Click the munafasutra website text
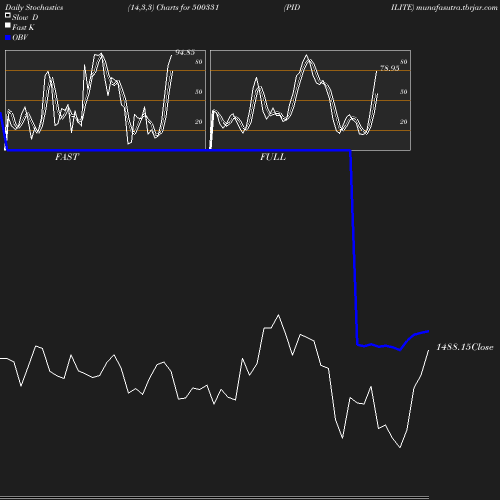Image resolution: width=500 pixels, height=500 pixels. coord(457,8)
